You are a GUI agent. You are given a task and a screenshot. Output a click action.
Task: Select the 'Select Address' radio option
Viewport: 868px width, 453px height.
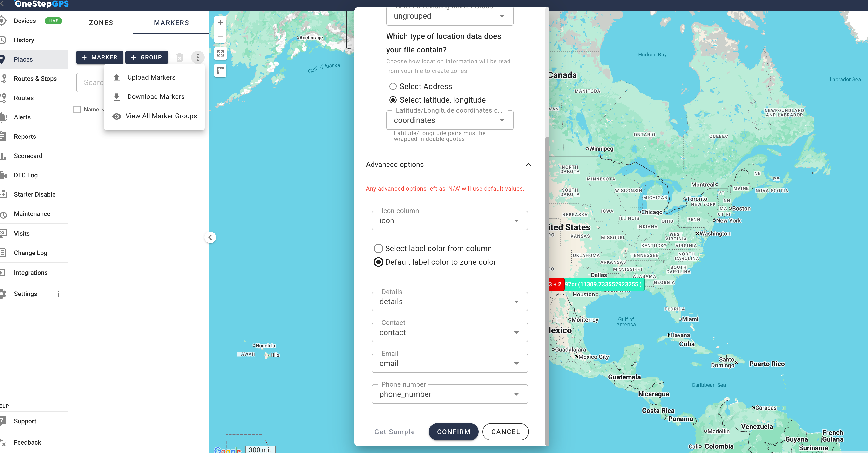393,86
